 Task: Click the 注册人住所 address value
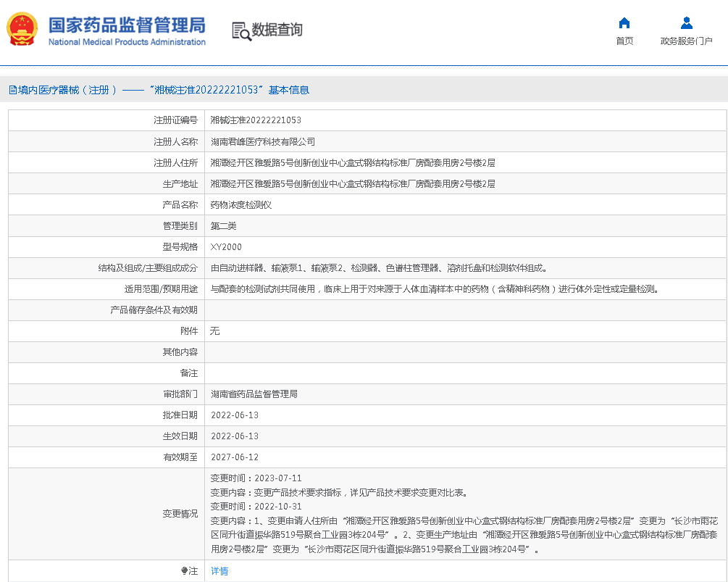pyautogui.click(x=353, y=162)
